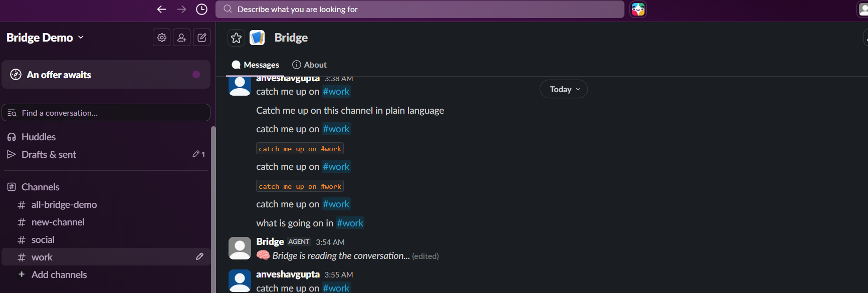Open the colorful app icon beside search
Screen dimensions: 868x293
coord(638,9)
